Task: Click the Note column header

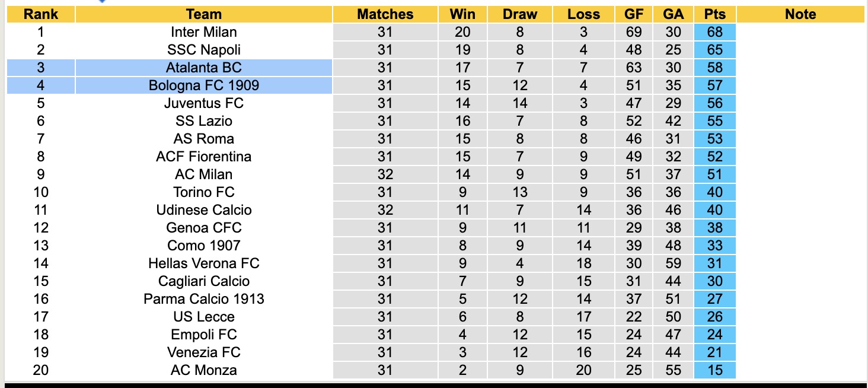Action: [x=800, y=14]
